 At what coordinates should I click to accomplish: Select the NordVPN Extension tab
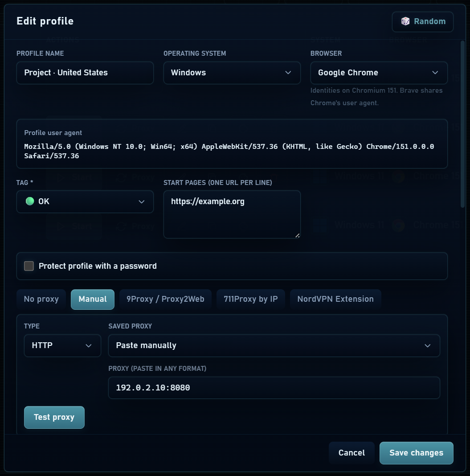(335, 300)
